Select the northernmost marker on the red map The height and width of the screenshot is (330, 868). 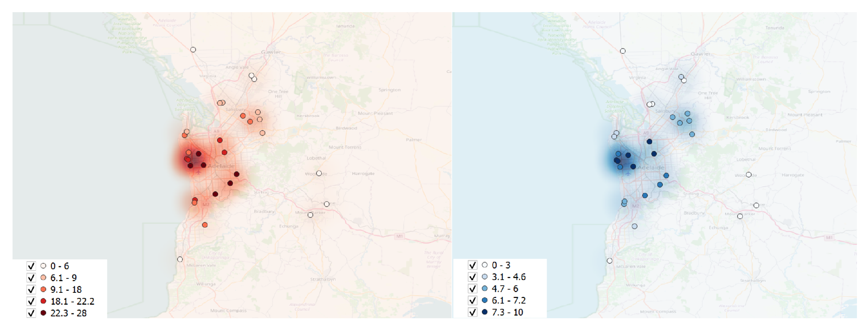point(193,50)
